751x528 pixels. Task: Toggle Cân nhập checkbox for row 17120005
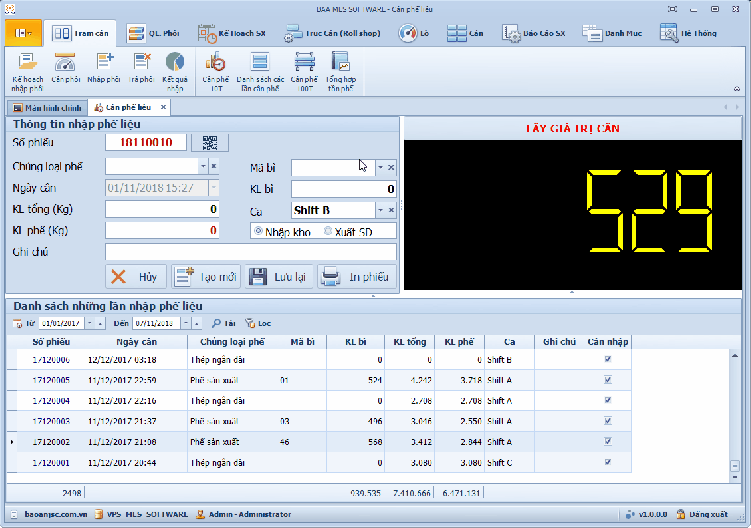[x=608, y=380]
